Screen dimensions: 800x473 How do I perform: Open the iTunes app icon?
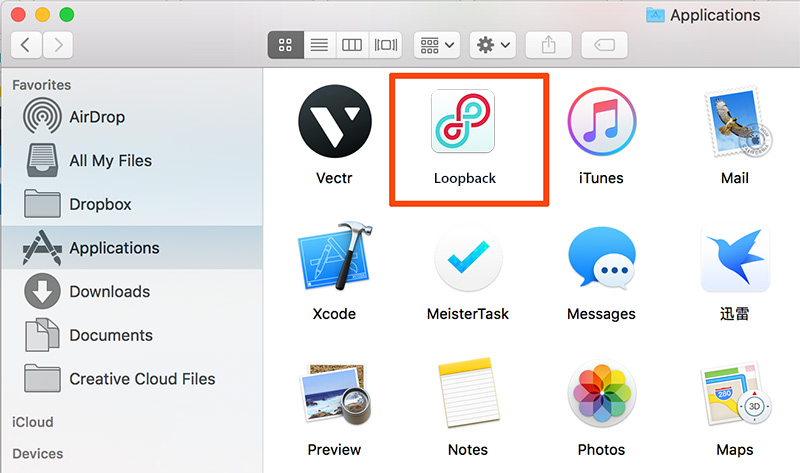click(602, 121)
